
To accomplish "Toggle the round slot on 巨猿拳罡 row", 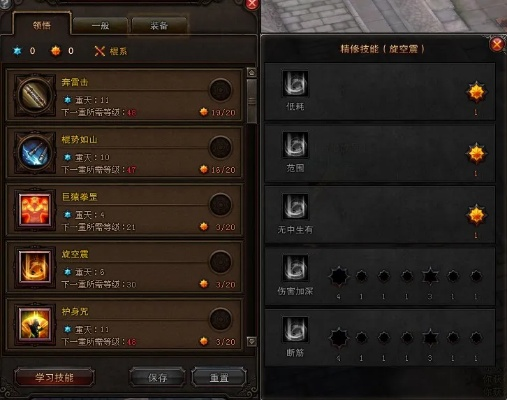I will pyautogui.click(x=220, y=205).
